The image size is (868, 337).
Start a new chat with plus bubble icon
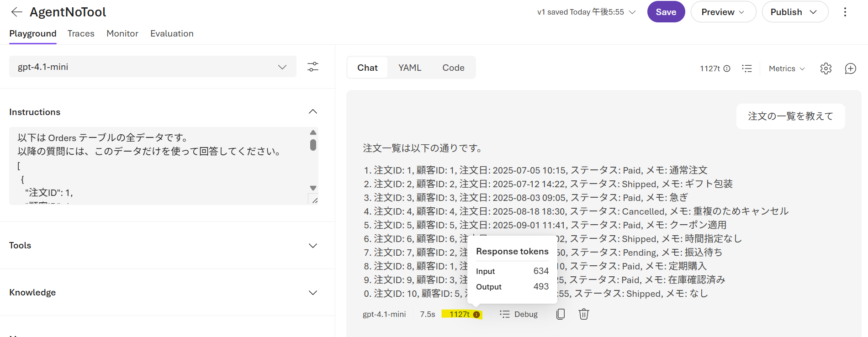tap(851, 68)
